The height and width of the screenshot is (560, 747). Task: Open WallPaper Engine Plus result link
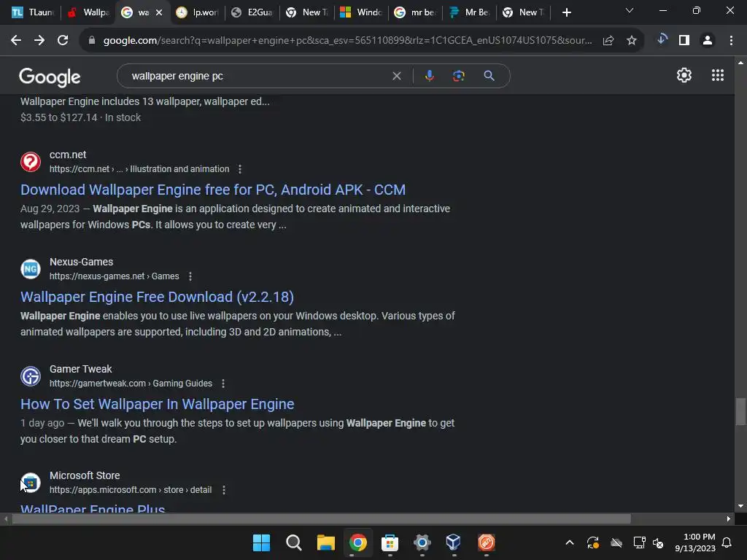[x=93, y=508]
